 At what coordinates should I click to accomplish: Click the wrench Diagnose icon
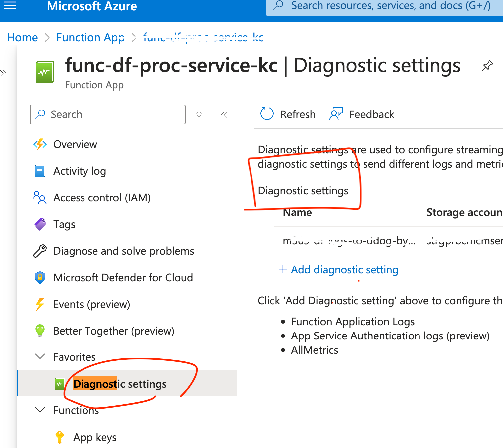(40, 251)
